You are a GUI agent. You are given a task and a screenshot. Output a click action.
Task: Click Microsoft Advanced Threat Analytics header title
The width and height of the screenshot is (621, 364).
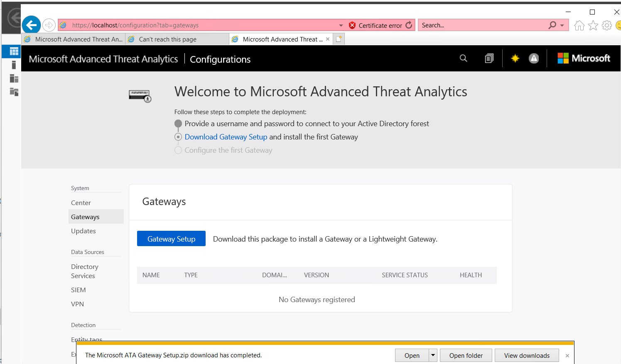coord(103,59)
